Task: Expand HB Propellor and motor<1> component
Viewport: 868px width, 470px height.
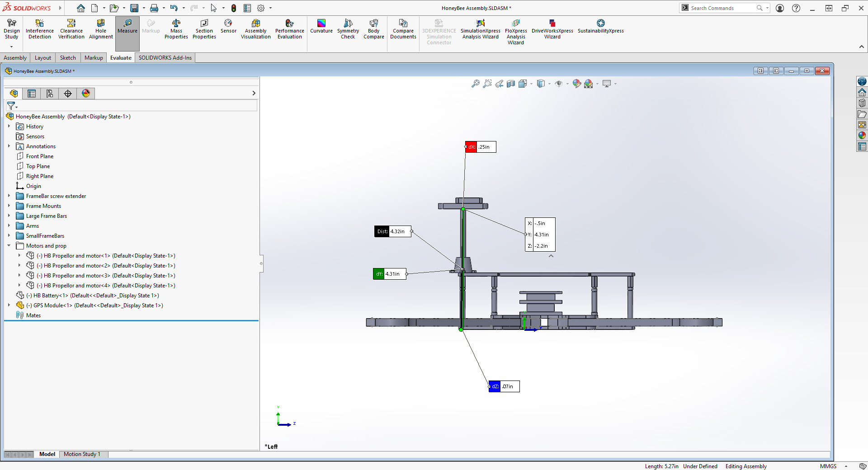Action: pyautogui.click(x=19, y=256)
